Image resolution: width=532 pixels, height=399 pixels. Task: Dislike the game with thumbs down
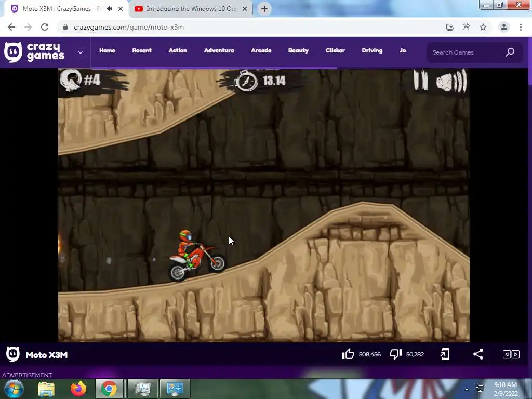coord(395,354)
